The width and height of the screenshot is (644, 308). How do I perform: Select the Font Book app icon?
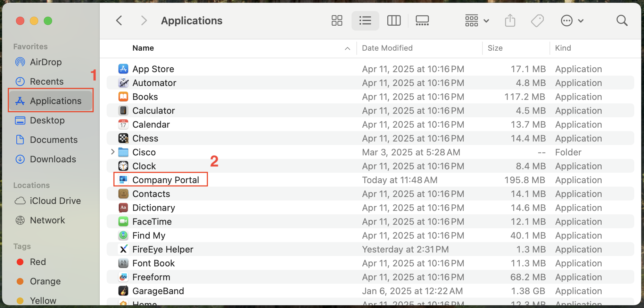pos(123,263)
